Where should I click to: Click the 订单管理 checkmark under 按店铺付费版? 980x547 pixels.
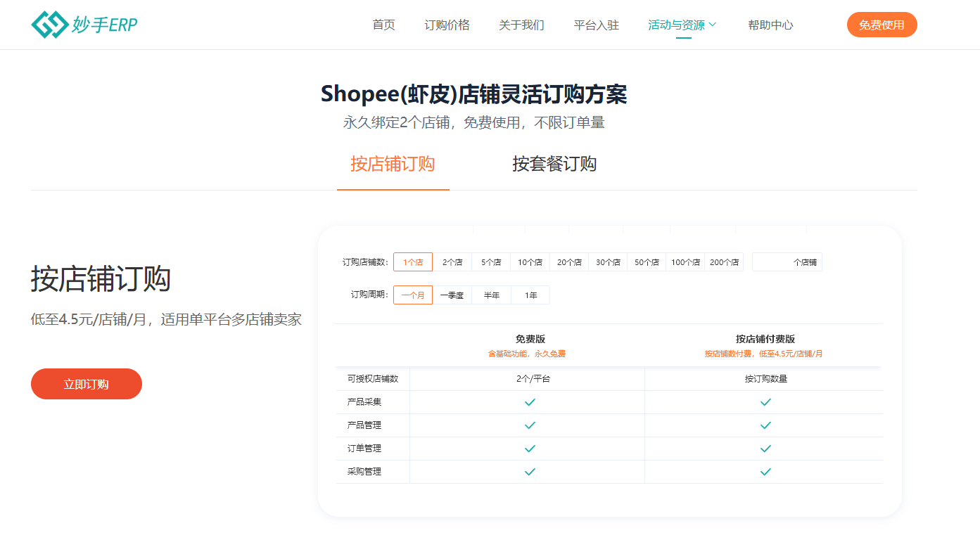[x=764, y=448]
